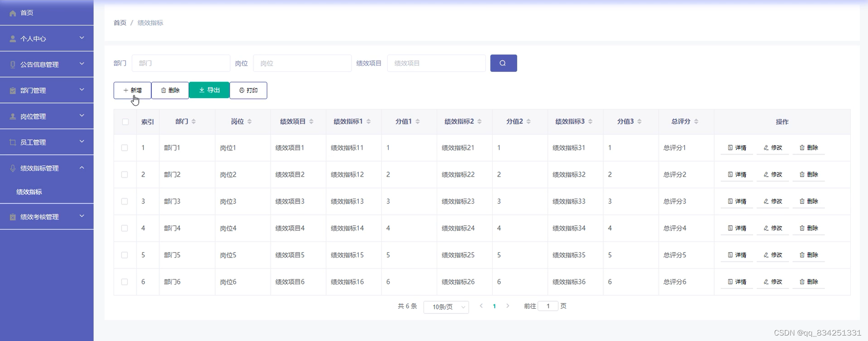
Task: Sort by the 部门 column sort arrows
Action: tap(194, 122)
